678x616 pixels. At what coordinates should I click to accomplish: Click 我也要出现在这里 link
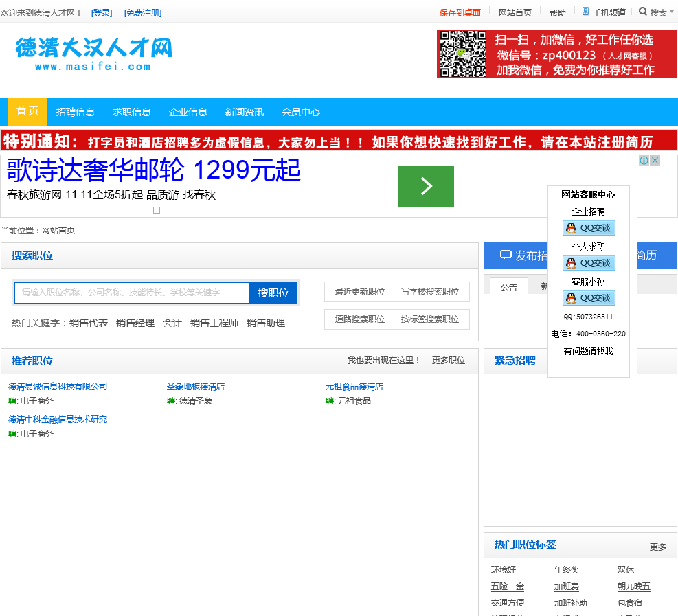pyautogui.click(x=384, y=361)
